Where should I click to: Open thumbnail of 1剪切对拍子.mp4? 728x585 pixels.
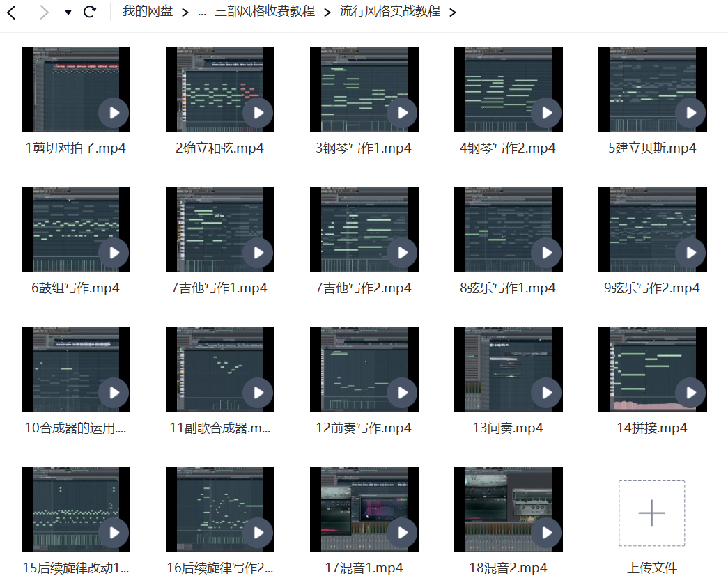(76, 89)
